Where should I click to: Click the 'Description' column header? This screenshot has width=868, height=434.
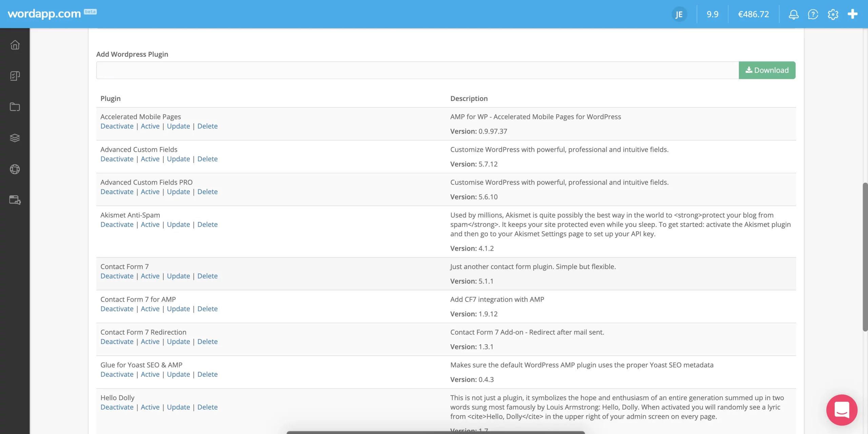469,99
